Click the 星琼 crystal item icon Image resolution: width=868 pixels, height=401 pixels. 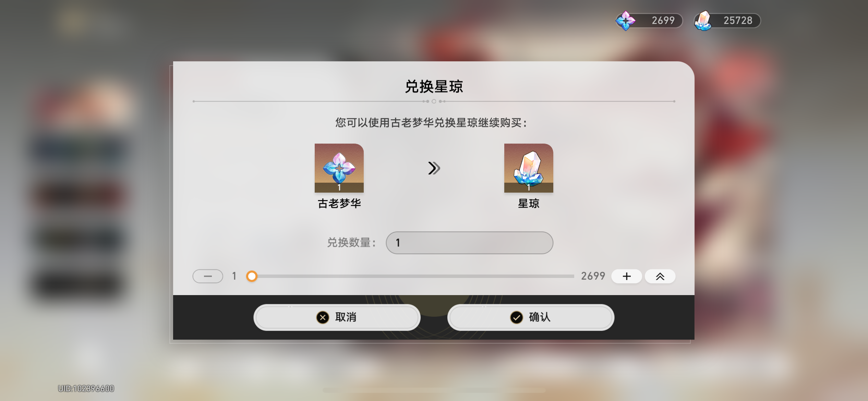tap(529, 168)
